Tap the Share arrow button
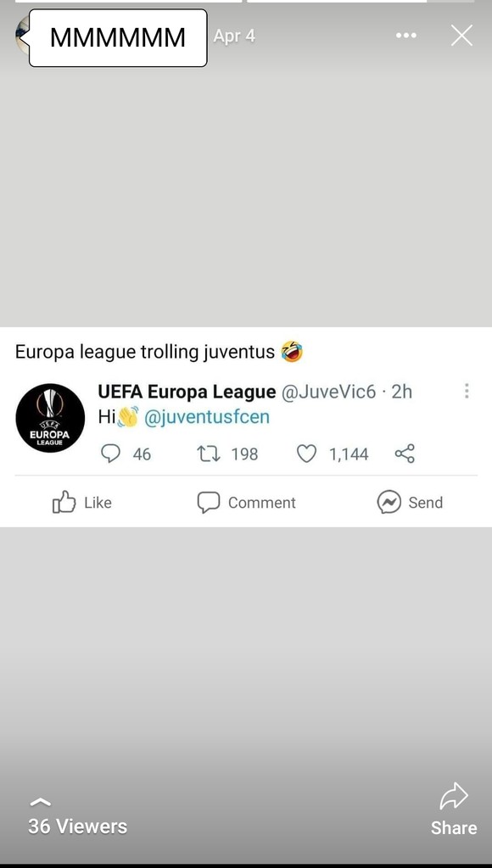Viewport: 492px width, 868px height. click(x=454, y=808)
